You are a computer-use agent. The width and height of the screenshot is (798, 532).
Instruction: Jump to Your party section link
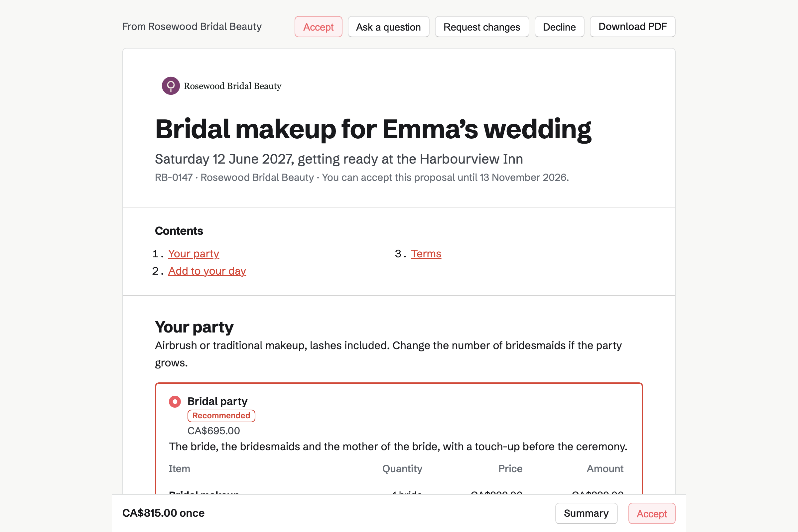[x=194, y=253]
